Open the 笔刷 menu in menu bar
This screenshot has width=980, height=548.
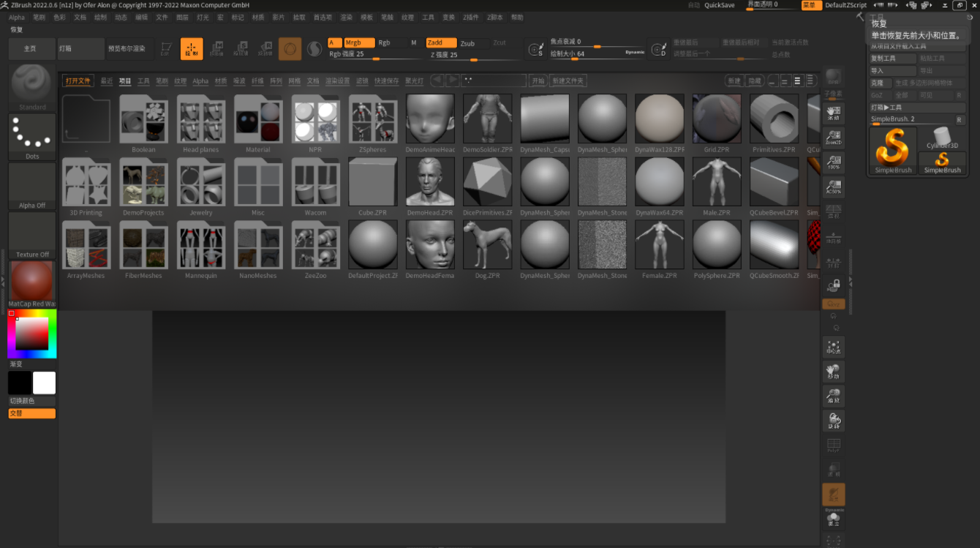point(39,18)
